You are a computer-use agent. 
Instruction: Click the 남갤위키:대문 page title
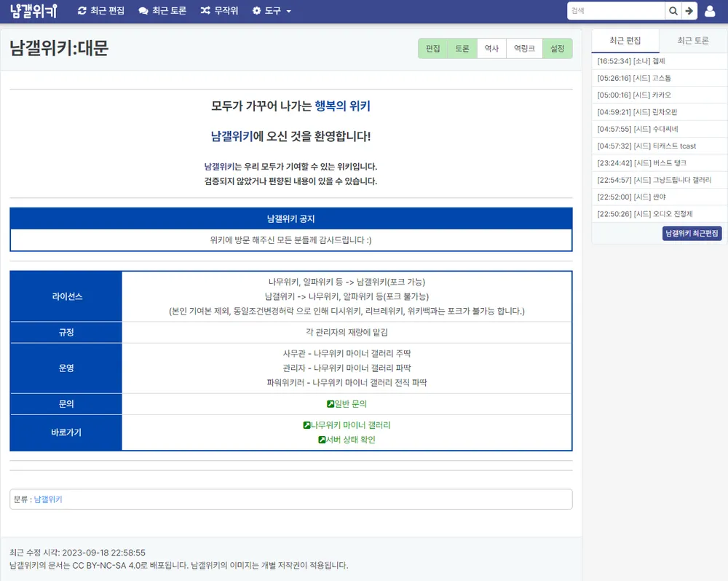coord(59,48)
